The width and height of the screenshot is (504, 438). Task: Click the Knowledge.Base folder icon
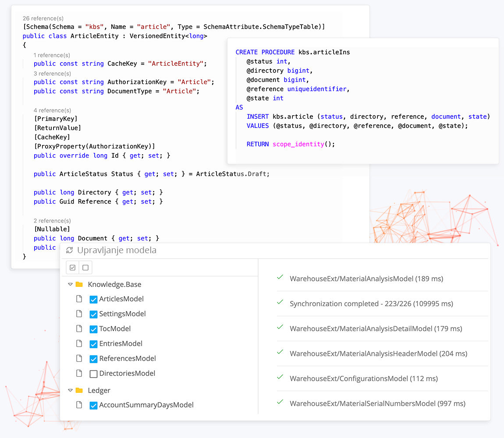point(79,284)
